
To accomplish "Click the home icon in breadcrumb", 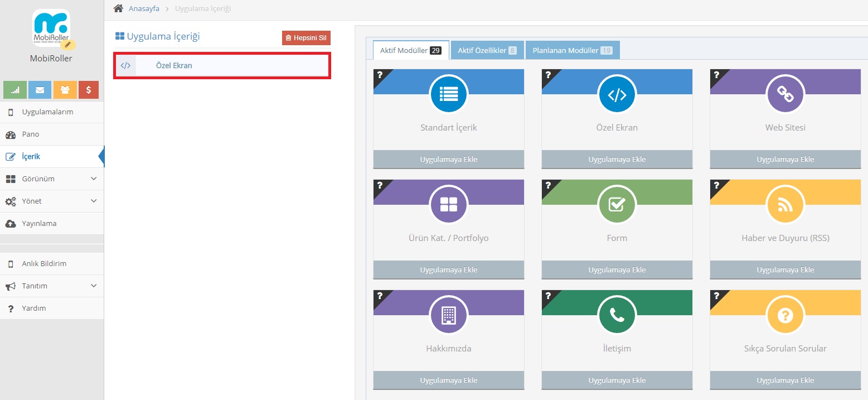I will [118, 8].
